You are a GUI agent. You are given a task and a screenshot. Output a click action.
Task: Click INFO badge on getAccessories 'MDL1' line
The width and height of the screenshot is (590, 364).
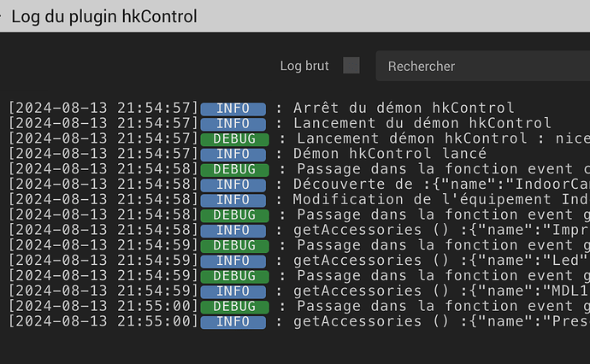(x=233, y=291)
